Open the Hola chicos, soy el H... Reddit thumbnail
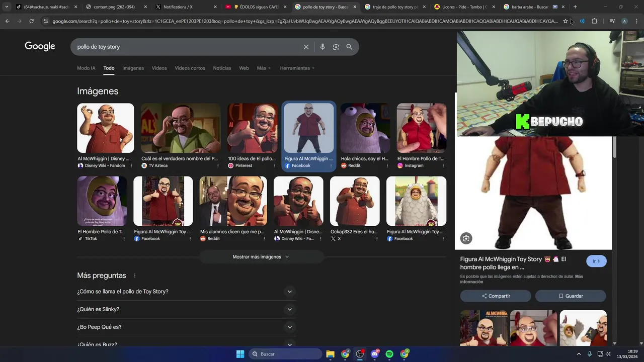 click(x=365, y=128)
